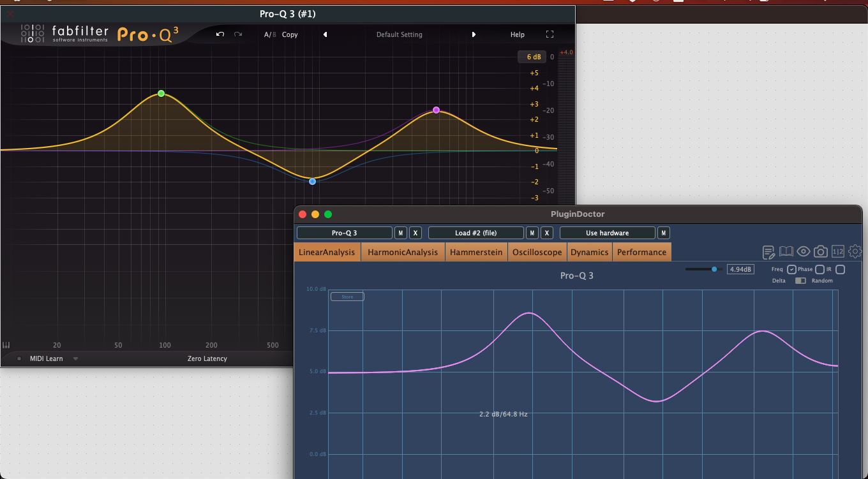Go to the previous preset in Pro-Q 3
Image resolution: width=868 pixels, height=479 pixels.
tap(325, 34)
